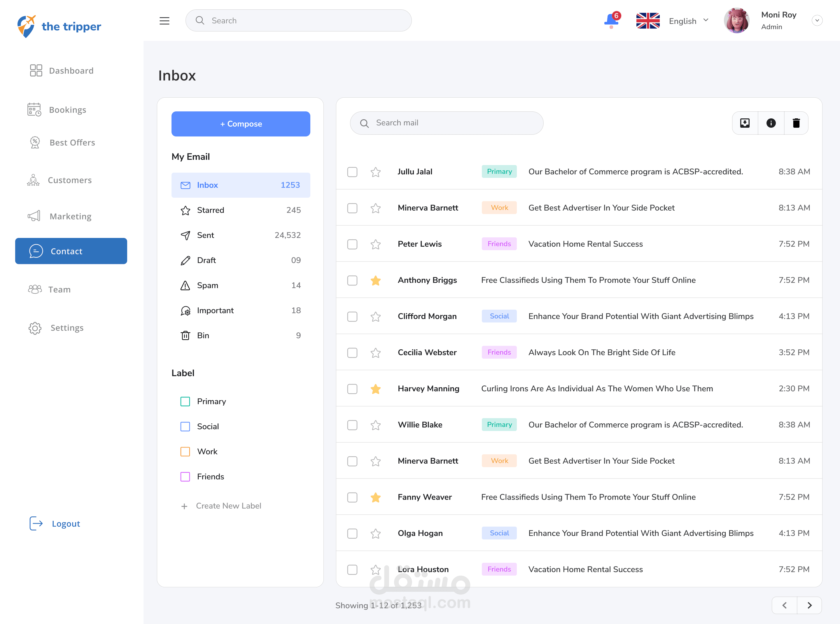Click the archive download icon

[x=745, y=123]
